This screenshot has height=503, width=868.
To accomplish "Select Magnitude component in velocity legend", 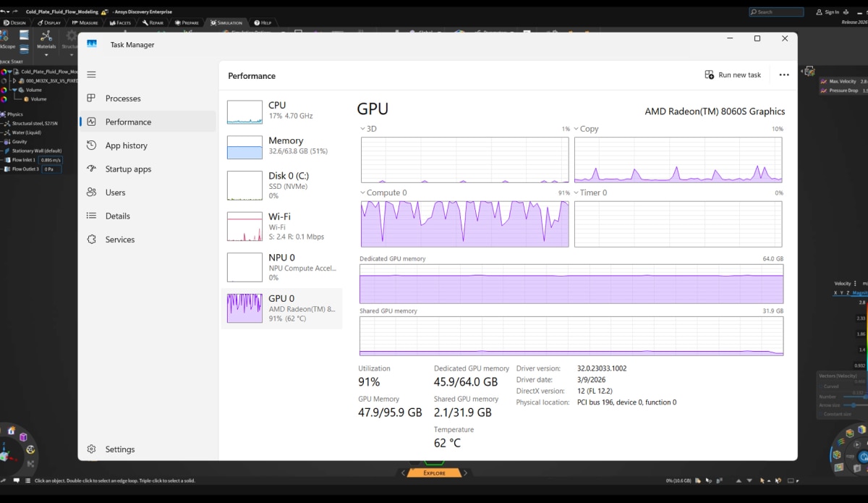I will click(x=860, y=292).
